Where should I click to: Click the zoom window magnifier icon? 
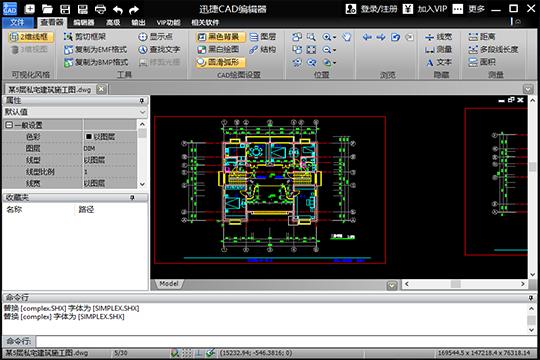click(x=311, y=37)
